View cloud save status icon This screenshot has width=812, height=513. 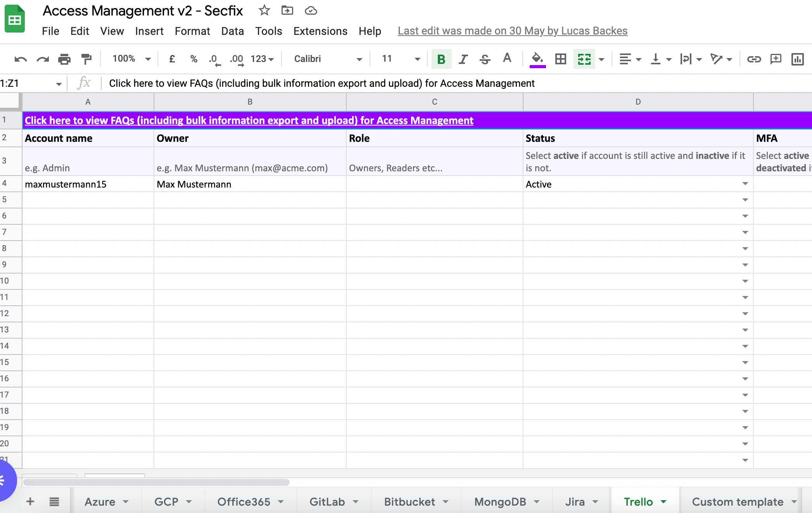(x=311, y=11)
